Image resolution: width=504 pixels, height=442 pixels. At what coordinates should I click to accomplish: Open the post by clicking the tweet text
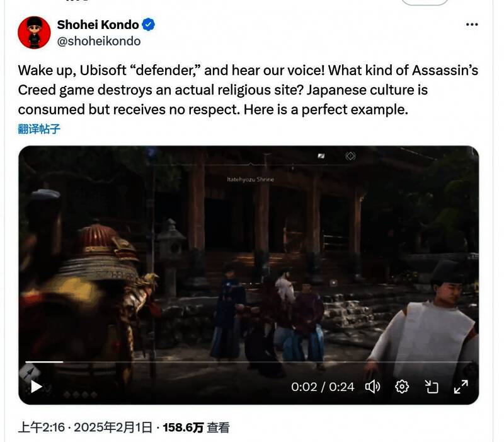tap(248, 90)
